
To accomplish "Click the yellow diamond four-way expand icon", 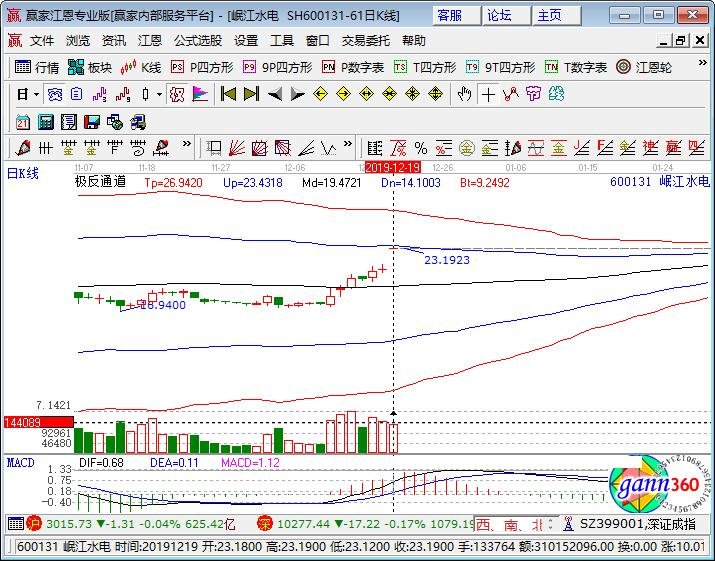I will click(435, 94).
